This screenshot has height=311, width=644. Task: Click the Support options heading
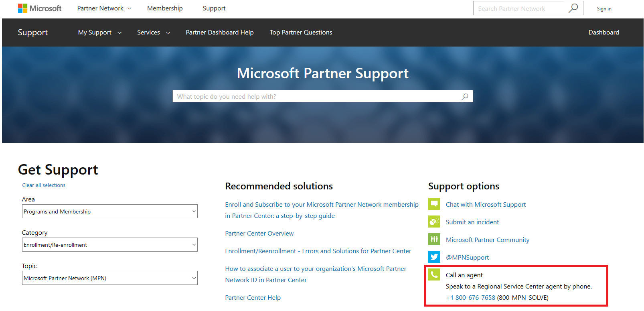[464, 186]
